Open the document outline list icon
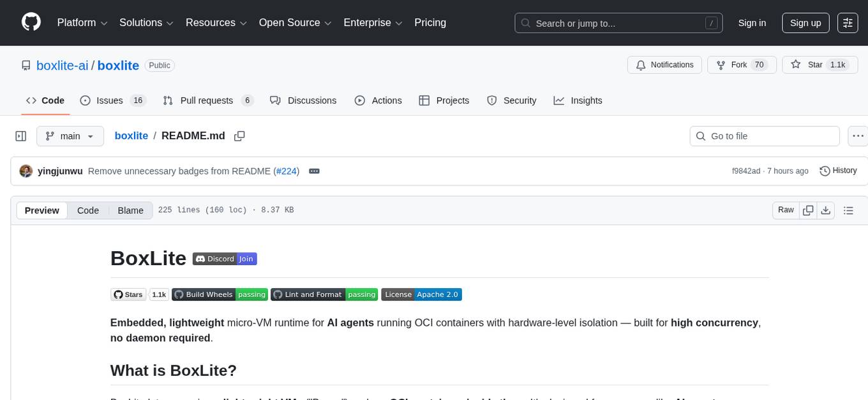 pos(848,210)
